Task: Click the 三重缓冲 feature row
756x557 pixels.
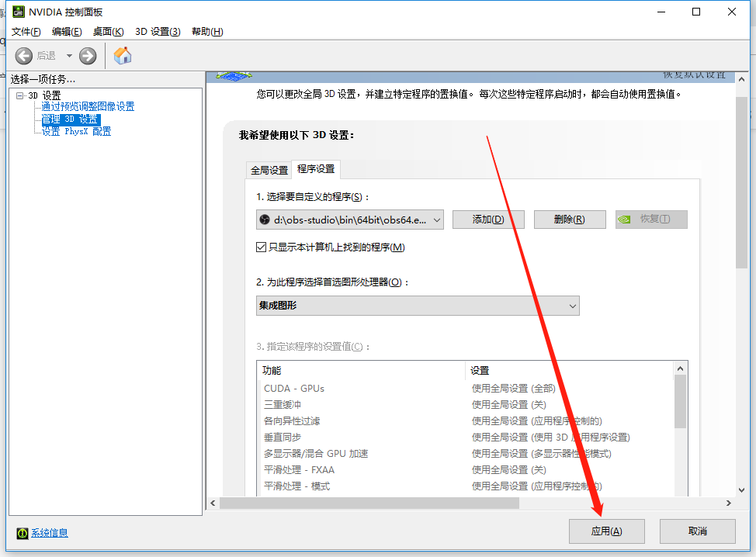Action: [x=465, y=405]
